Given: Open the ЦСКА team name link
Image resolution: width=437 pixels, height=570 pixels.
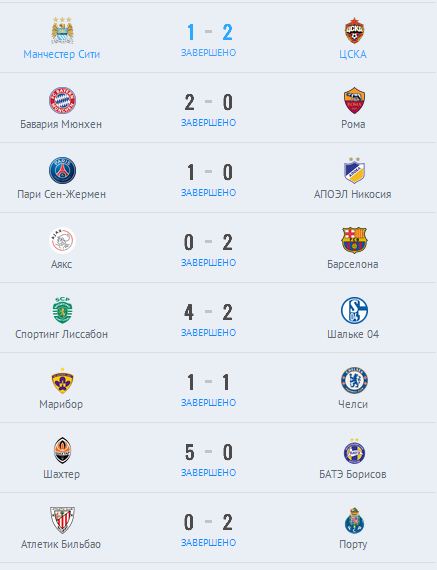Looking at the screenshot, I should coord(353,54).
